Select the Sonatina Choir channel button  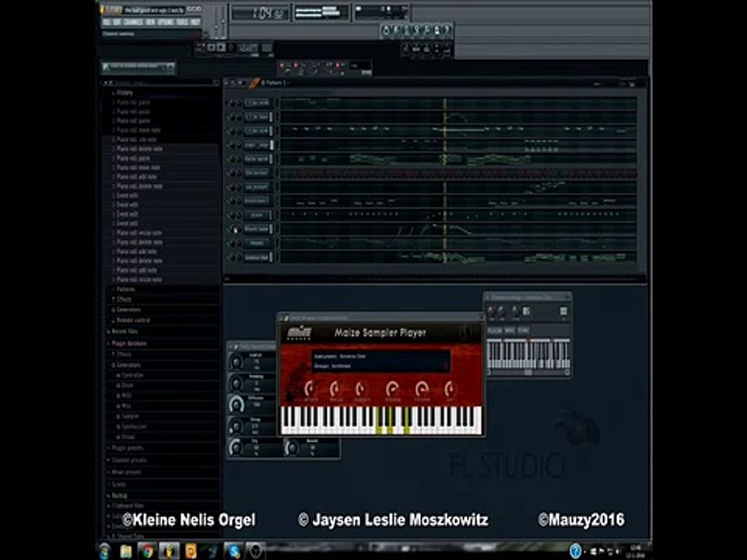click(x=256, y=257)
